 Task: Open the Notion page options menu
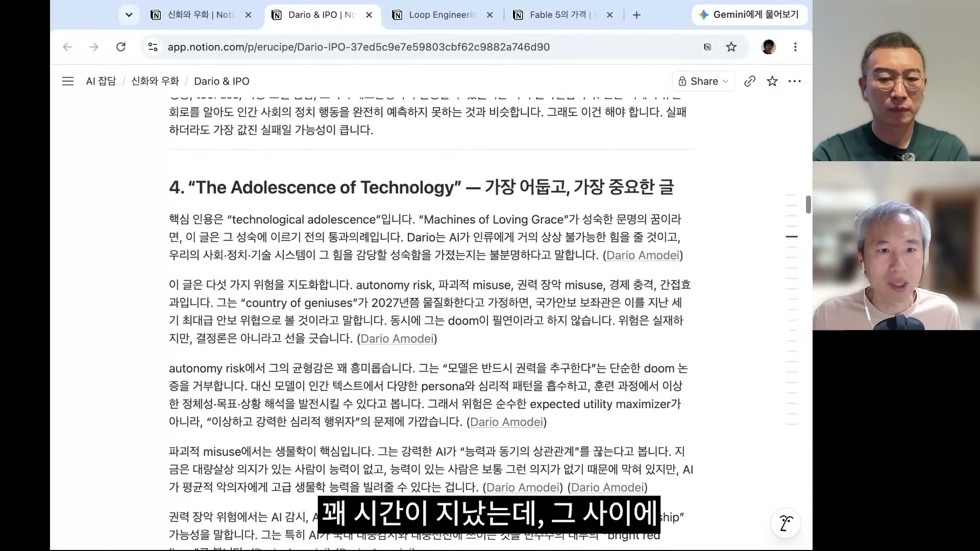pyautogui.click(x=795, y=81)
